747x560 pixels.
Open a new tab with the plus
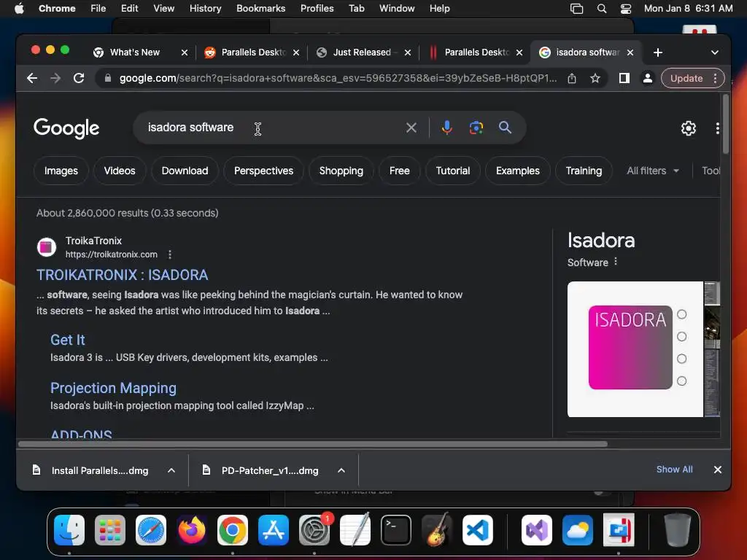click(658, 52)
